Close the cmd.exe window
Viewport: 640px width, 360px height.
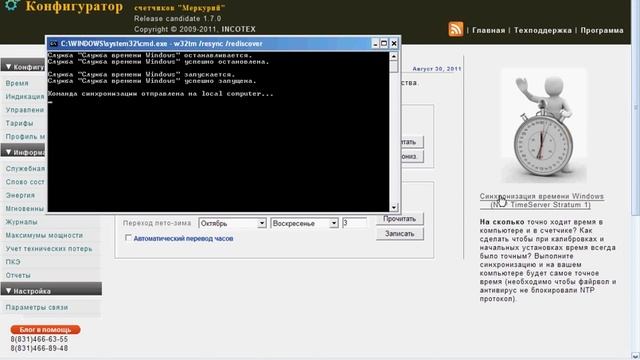click(x=394, y=43)
